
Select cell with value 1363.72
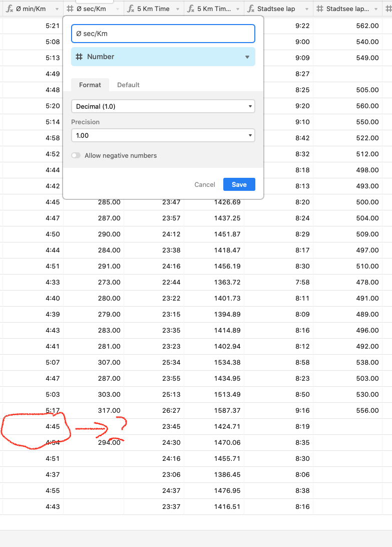coord(214,282)
